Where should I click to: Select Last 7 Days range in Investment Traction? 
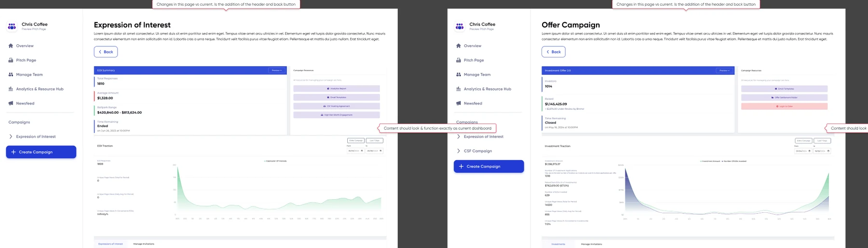[823, 140]
